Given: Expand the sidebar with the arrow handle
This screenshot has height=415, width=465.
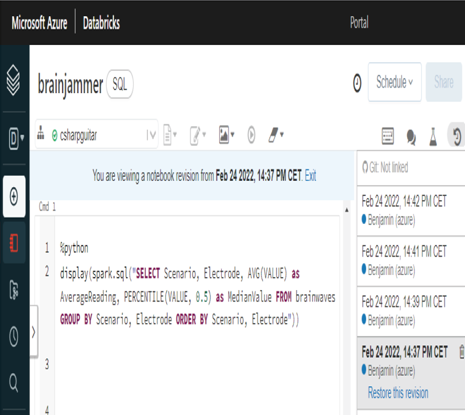Looking at the screenshot, I should 34,332.
